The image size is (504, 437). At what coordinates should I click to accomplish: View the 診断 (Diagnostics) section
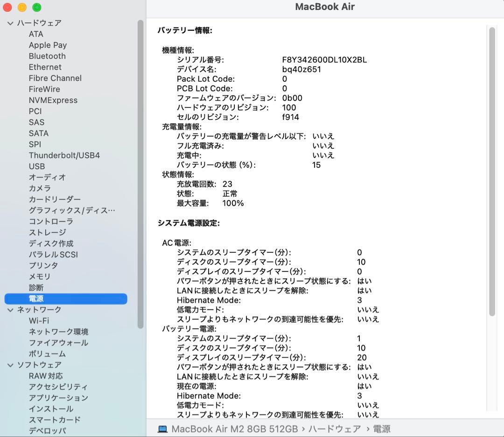coord(36,288)
